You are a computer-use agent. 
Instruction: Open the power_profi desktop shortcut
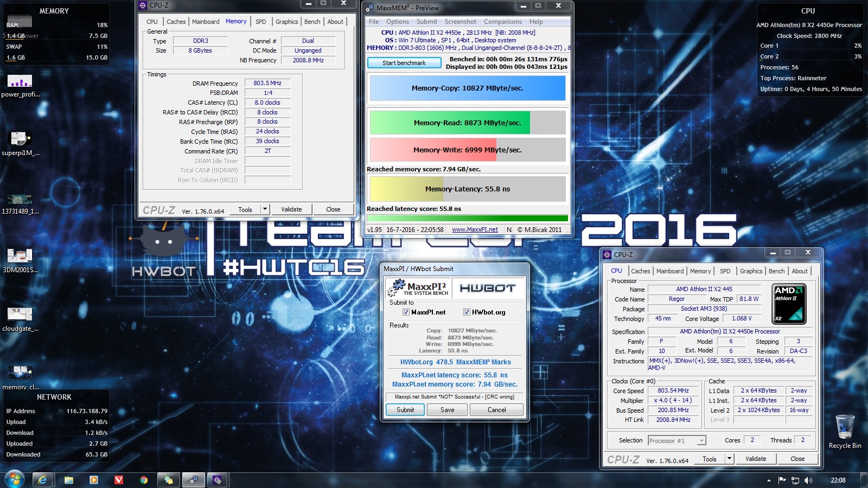point(20,86)
